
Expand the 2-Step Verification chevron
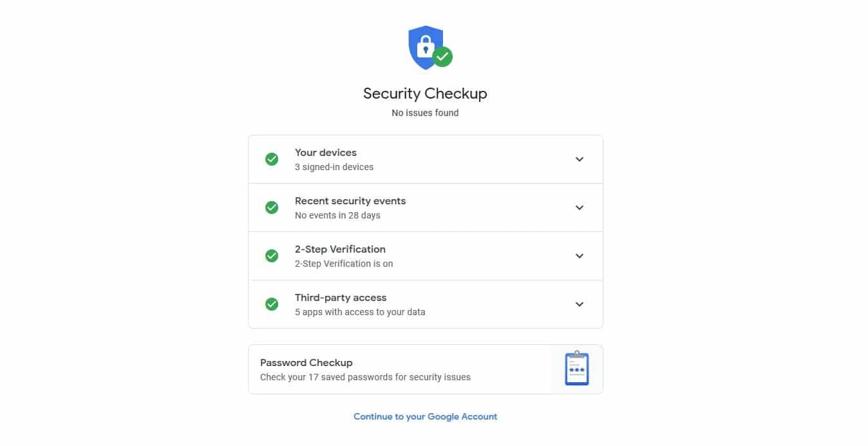point(580,256)
